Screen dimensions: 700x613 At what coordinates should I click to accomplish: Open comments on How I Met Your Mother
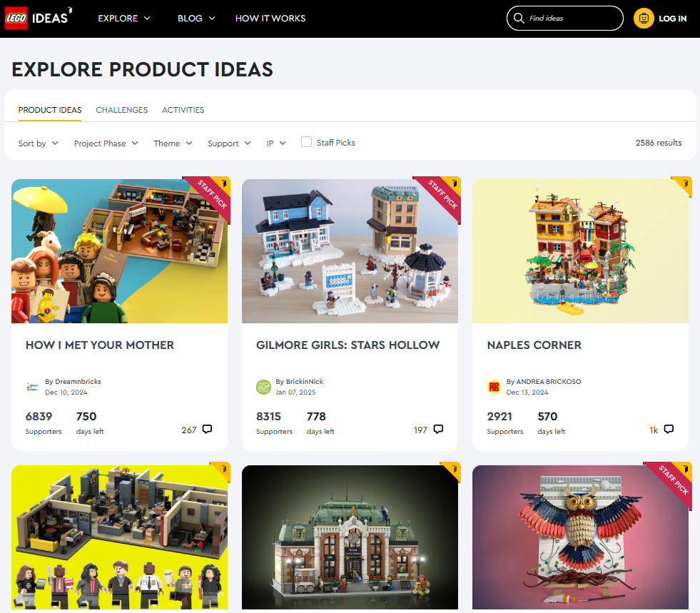coord(207,430)
